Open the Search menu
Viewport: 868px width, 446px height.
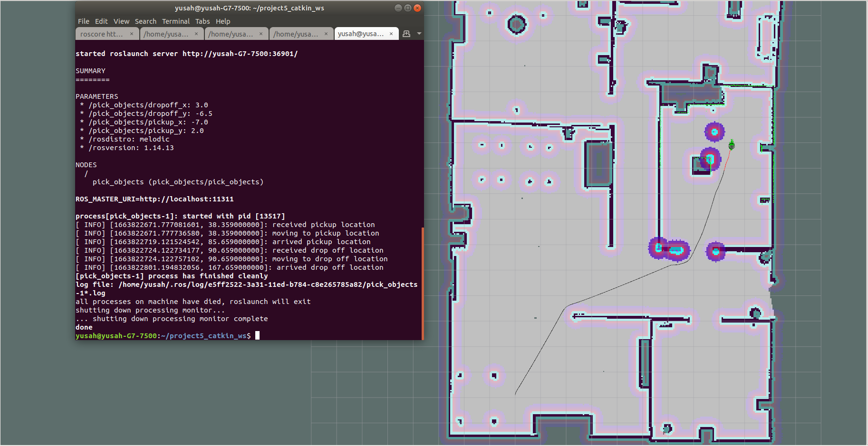click(x=145, y=21)
